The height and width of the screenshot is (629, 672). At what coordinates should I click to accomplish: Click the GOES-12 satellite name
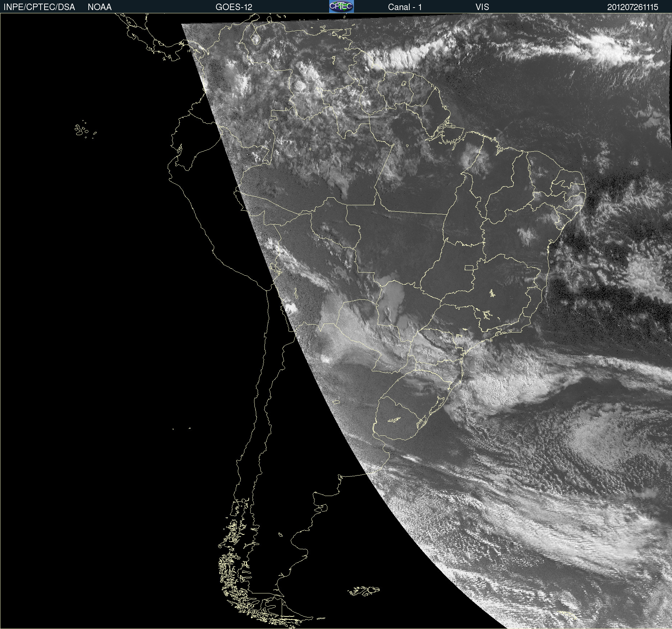click(x=234, y=7)
